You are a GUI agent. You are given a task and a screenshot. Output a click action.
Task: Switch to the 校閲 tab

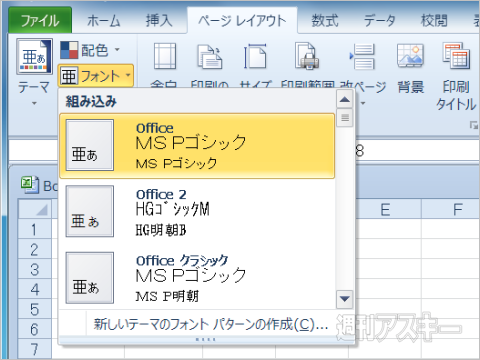434,21
